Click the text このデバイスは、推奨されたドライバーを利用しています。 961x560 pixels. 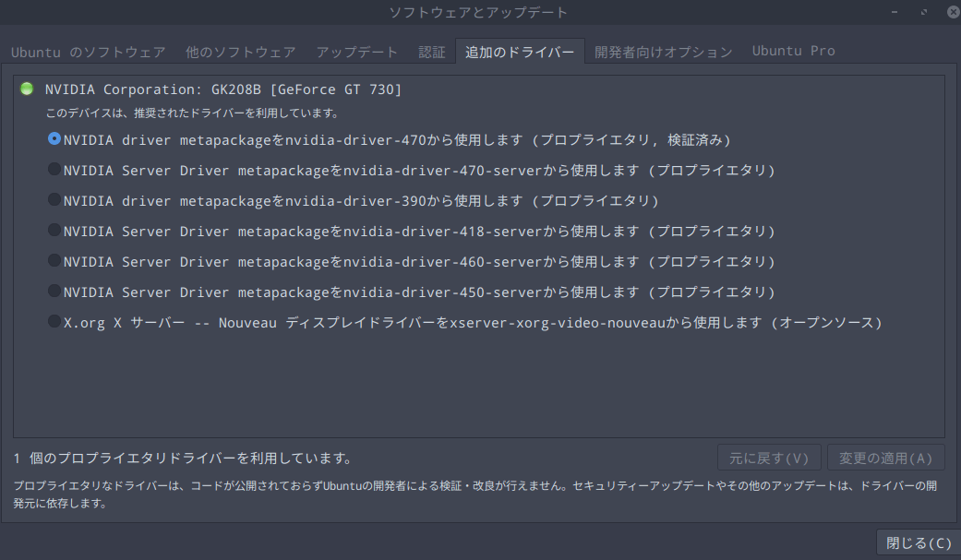192,113
